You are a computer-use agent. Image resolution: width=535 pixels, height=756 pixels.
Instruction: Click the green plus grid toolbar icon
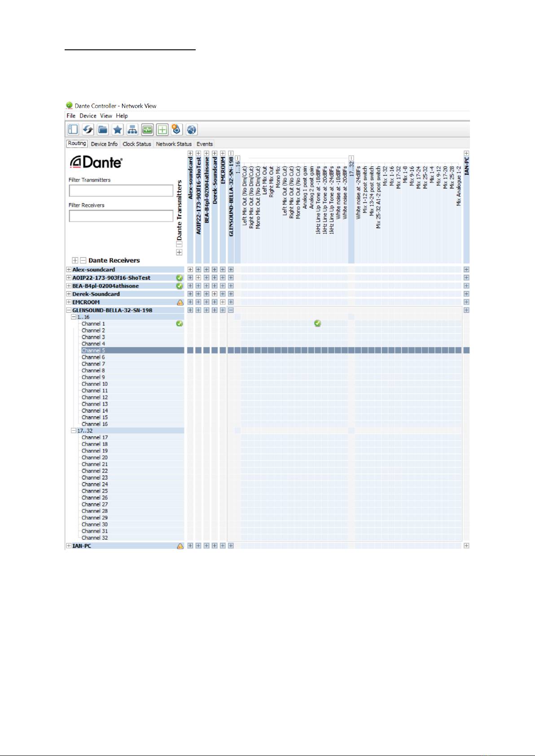[x=162, y=130]
